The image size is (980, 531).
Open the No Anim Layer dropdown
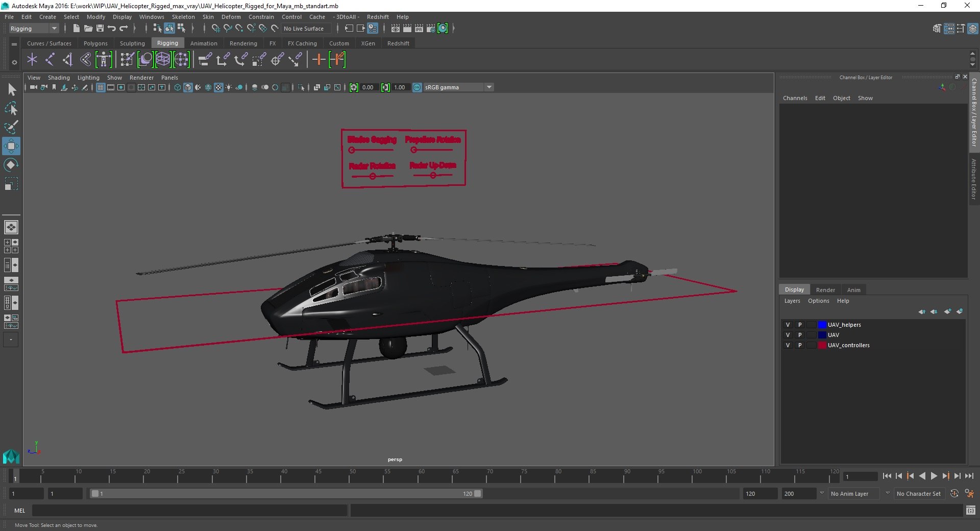[x=854, y=494]
